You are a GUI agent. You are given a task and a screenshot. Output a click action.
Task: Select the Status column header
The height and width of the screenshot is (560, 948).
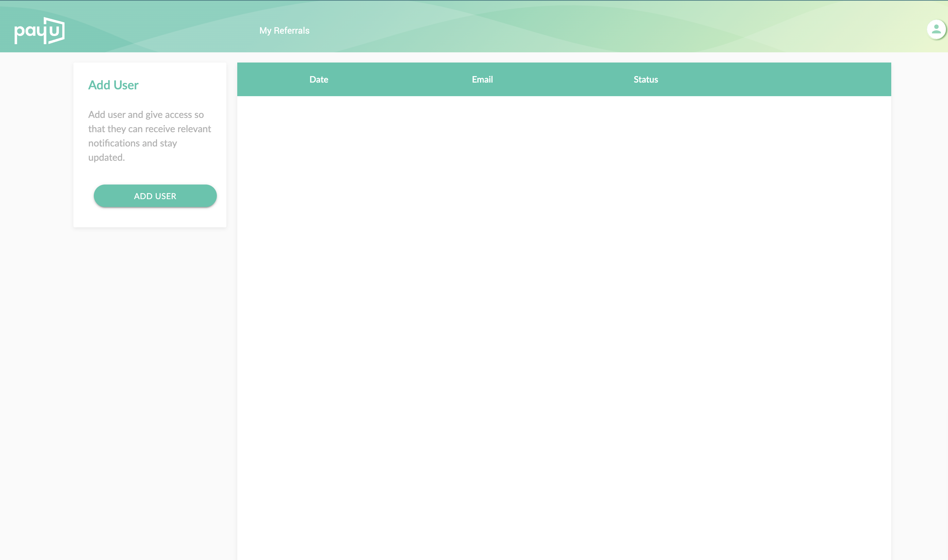[x=646, y=80]
